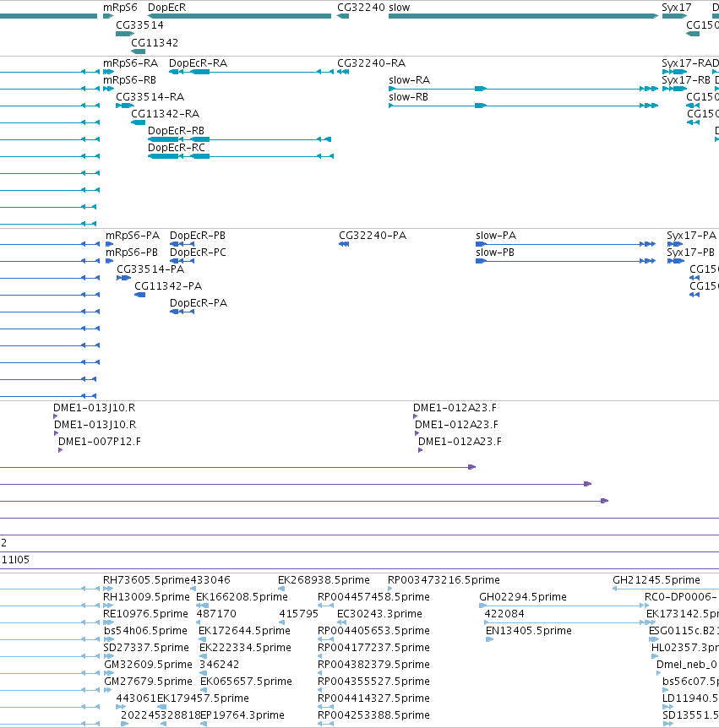
Task: Open EST EK172644.5prime
Action: (244, 631)
